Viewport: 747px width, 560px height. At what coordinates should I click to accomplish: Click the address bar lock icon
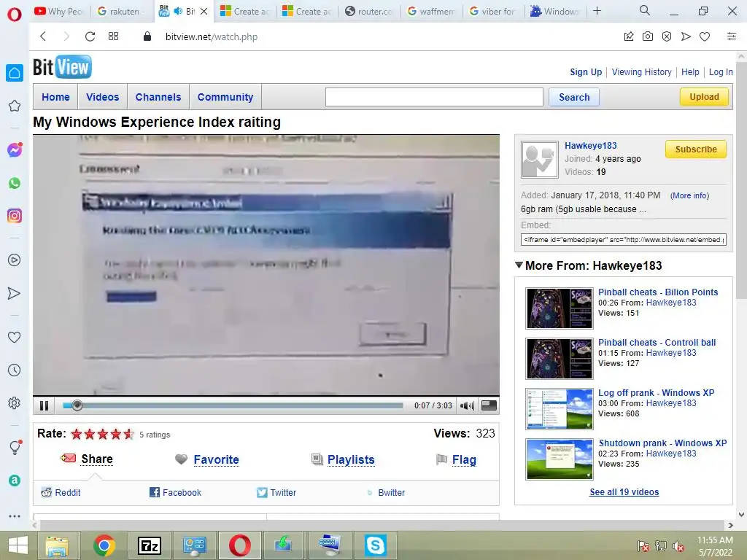(x=147, y=36)
